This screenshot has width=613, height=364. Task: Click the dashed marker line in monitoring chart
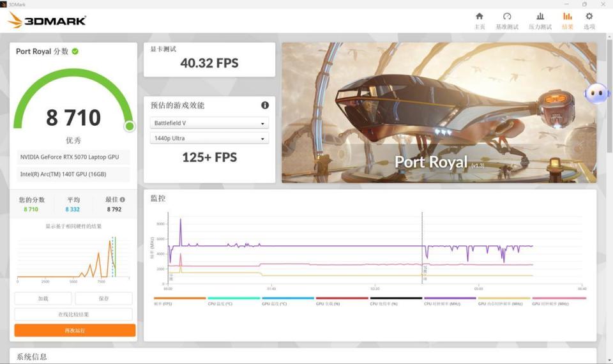pos(422,247)
